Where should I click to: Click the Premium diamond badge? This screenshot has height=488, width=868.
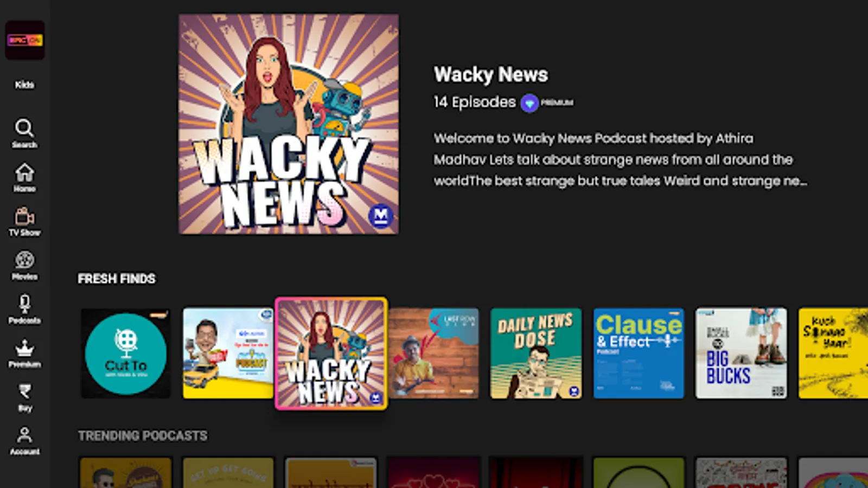(x=529, y=103)
